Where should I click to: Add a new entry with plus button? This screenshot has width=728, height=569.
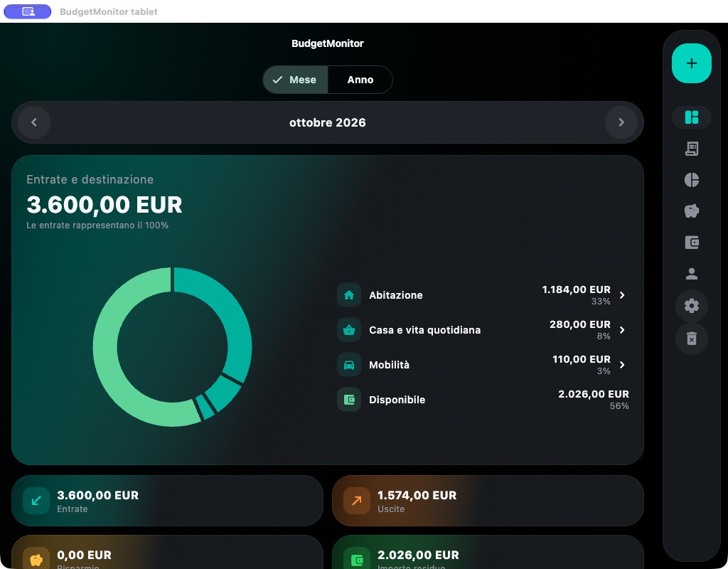(691, 63)
